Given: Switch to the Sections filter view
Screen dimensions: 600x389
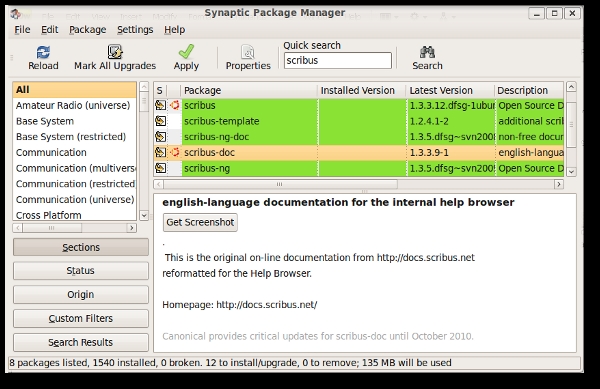Looking at the screenshot, I should click(x=81, y=247).
